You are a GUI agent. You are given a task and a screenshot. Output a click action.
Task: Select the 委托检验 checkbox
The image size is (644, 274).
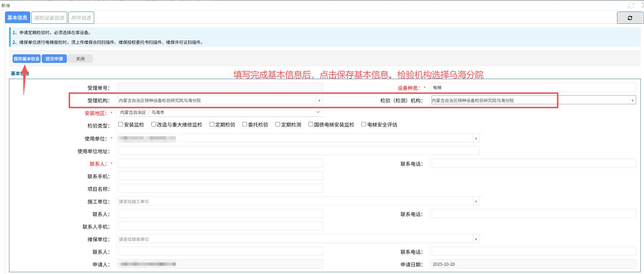coord(245,124)
